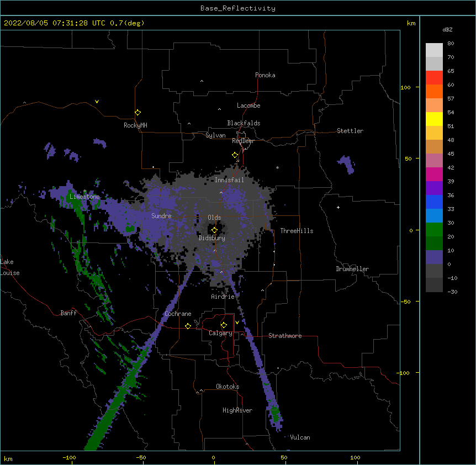Click the yellow marker below Cochrane
Screen dimensions: 476x465
(x=188, y=326)
